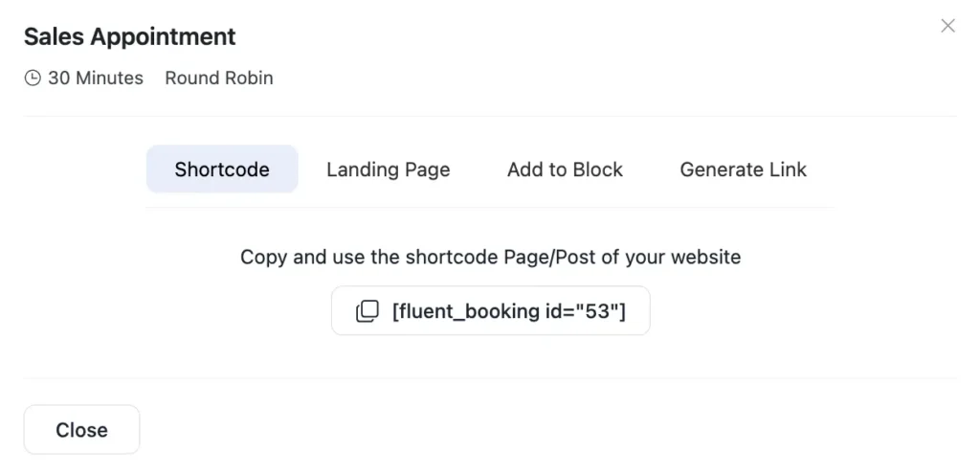This screenshot has height=474, width=980.
Task: Click the Sales Appointment title
Action: click(129, 37)
